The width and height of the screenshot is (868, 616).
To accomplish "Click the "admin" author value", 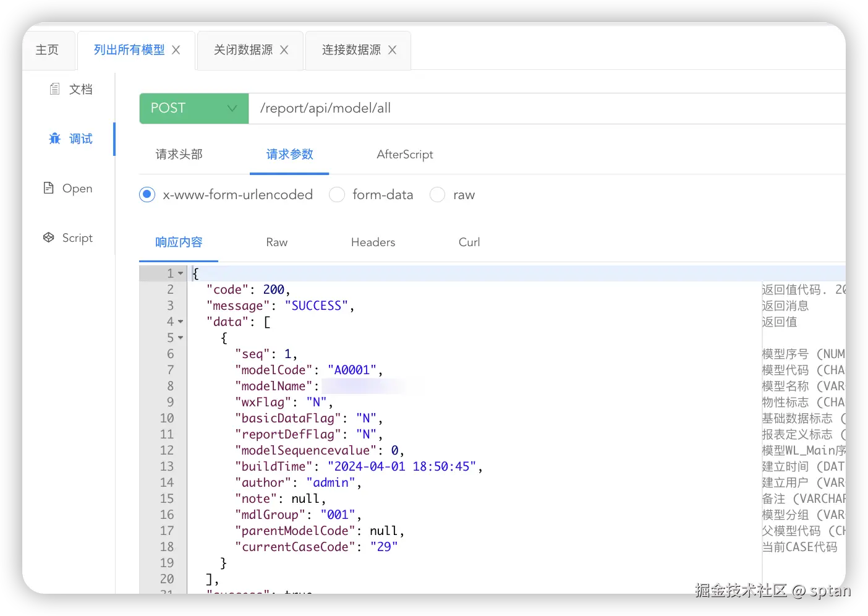I will [331, 482].
